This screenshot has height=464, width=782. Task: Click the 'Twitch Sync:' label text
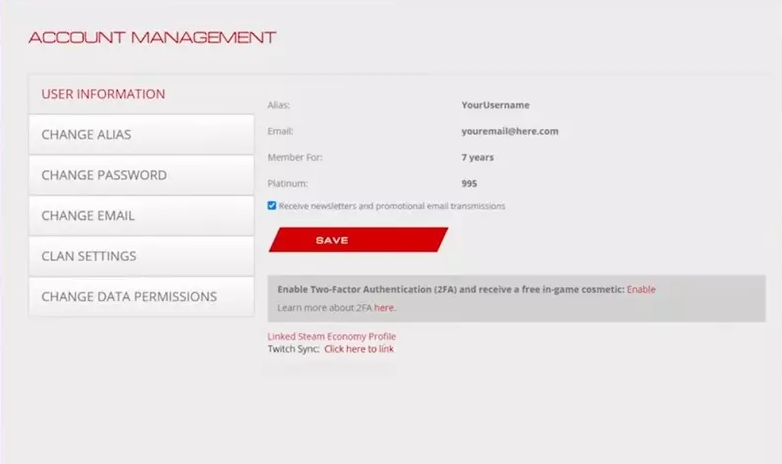[293, 349]
